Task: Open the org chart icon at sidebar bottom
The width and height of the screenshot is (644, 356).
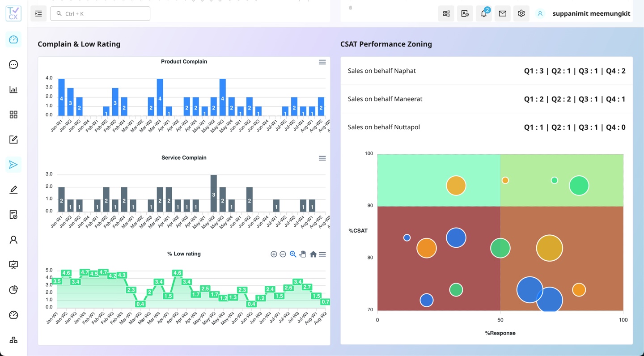Action: click(13, 340)
